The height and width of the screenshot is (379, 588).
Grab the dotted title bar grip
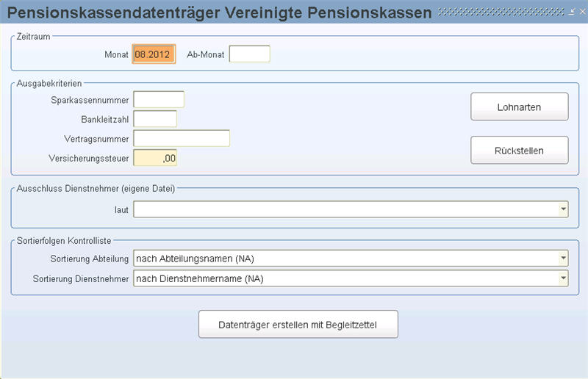coord(501,12)
